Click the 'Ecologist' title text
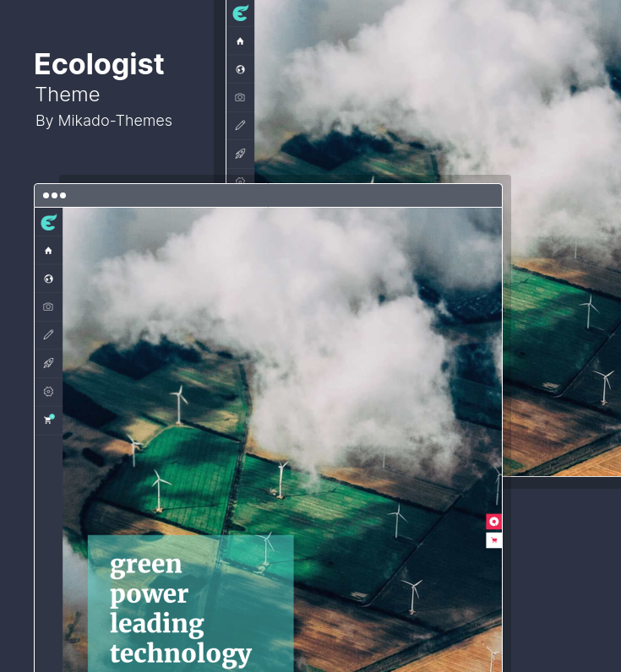 pyautogui.click(x=99, y=64)
